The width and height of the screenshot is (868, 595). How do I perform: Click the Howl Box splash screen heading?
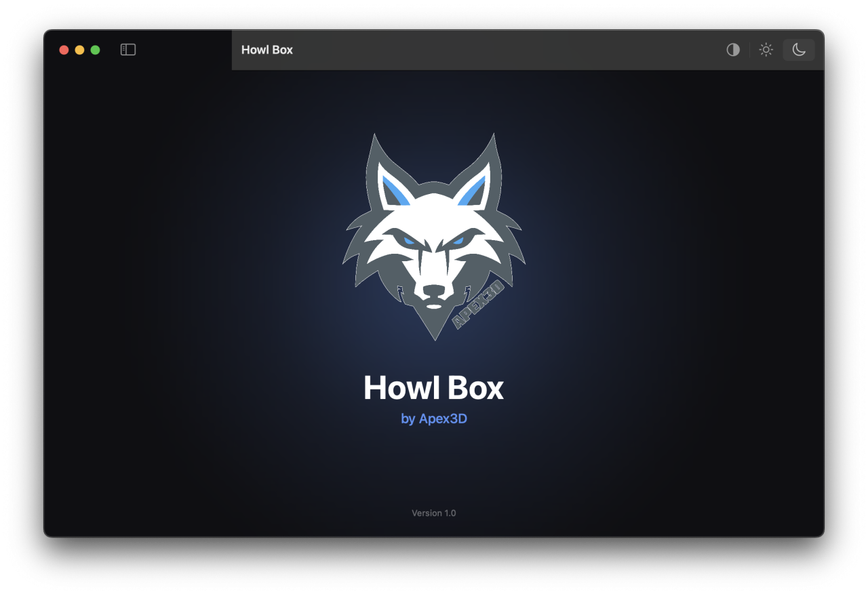coord(434,387)
